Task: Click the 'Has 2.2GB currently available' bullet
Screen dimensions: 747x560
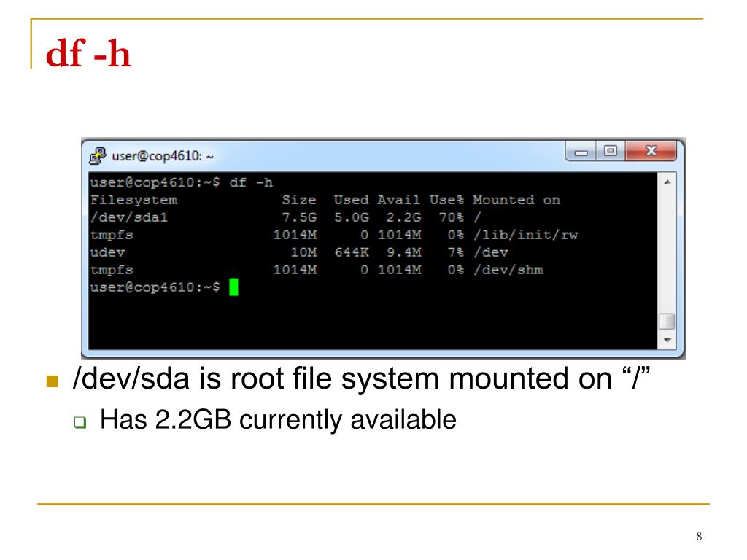Action: 278,420
